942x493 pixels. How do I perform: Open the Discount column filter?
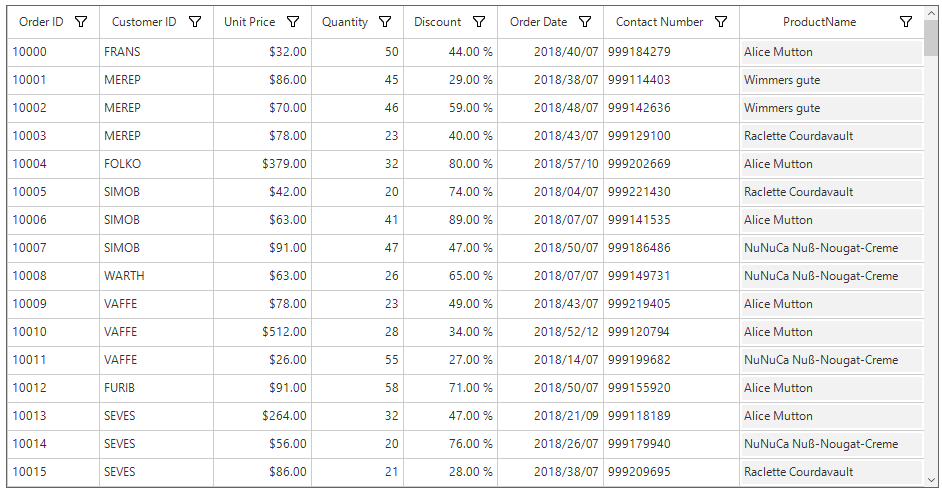[479, 22]
